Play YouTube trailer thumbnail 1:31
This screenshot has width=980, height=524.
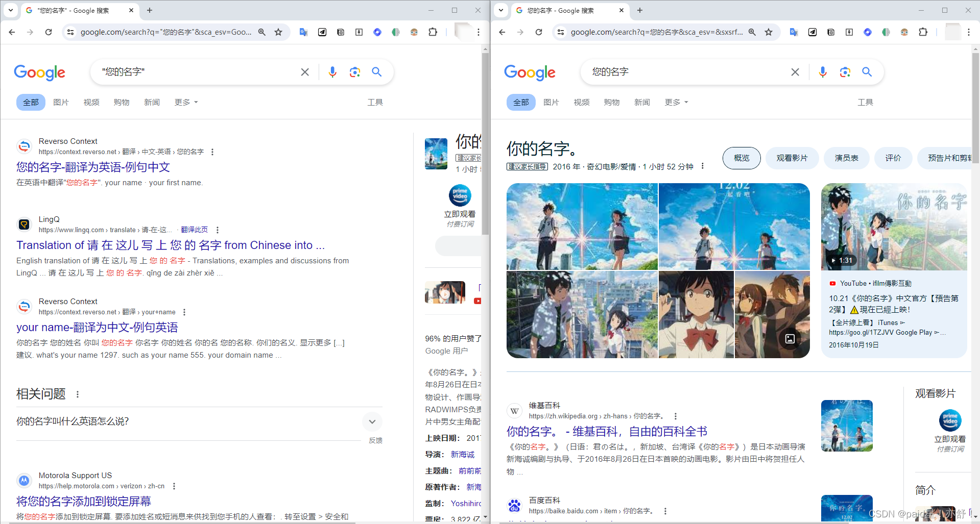(894, 227)
